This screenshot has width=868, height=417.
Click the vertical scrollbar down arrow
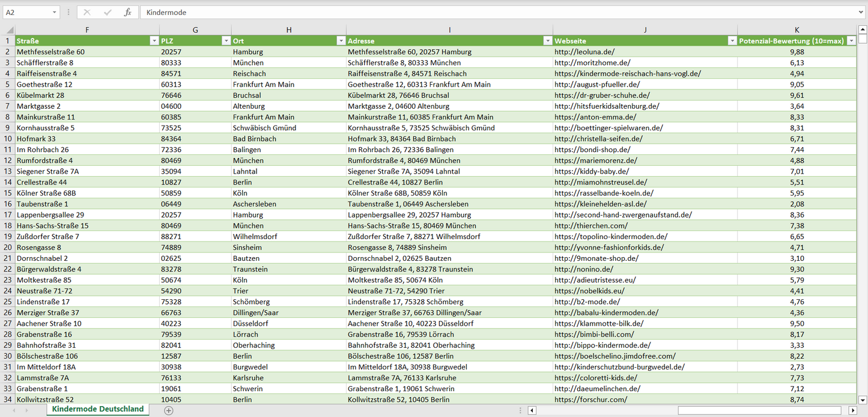click(x=863, y=400)
